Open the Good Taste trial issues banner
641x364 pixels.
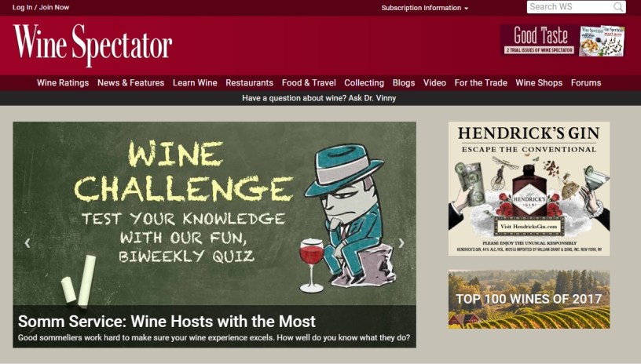[562, 40]
